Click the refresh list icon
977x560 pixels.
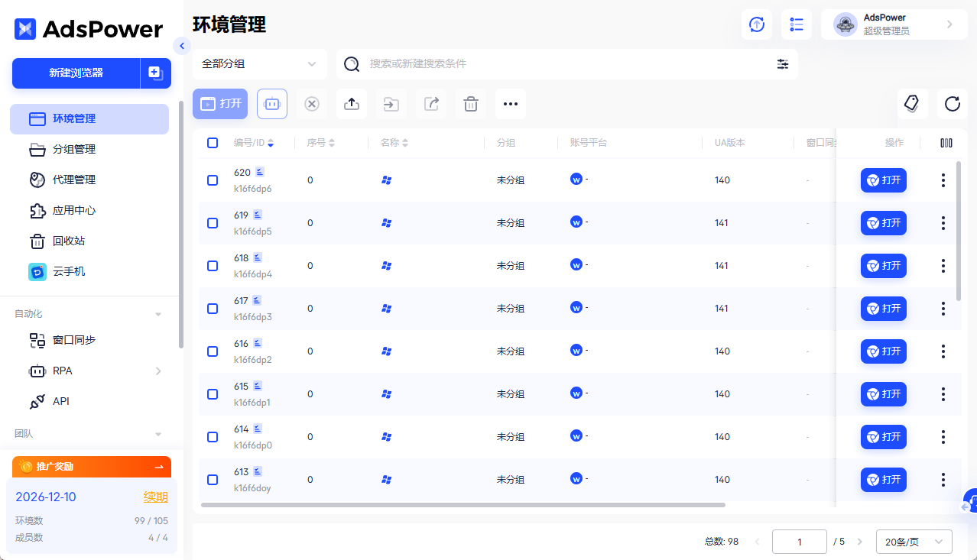pyautogui.click(x=952, y=103)
